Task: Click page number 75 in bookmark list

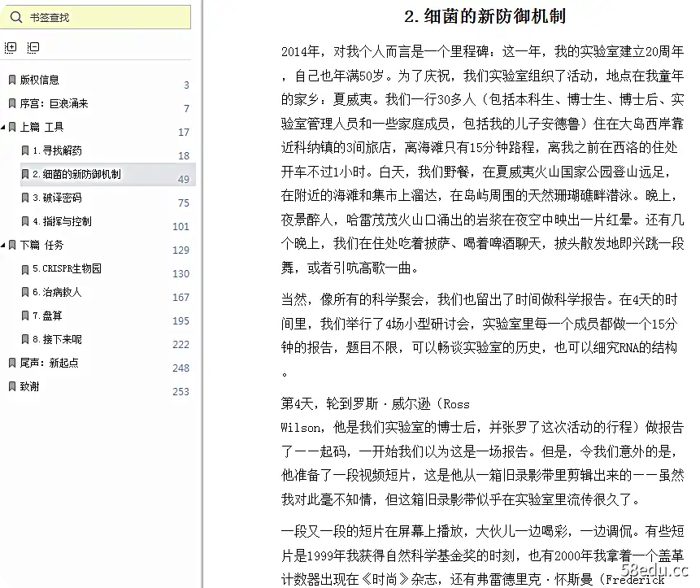Action: point(184,203)
